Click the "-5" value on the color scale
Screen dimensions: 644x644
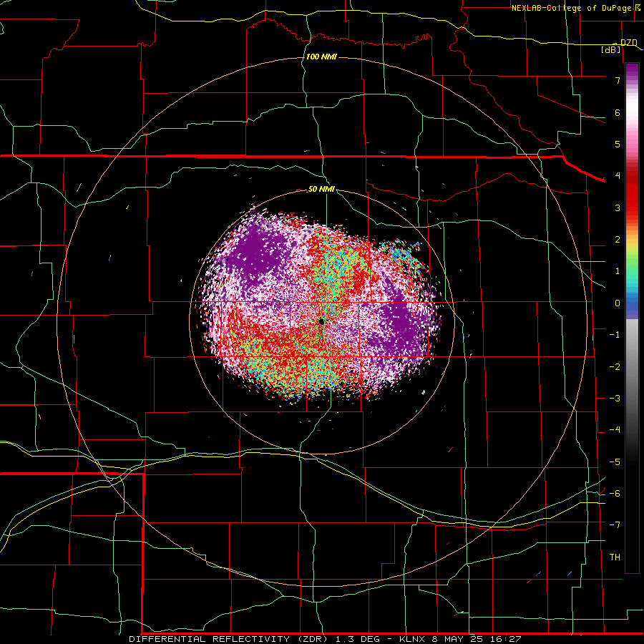[615, 462]
